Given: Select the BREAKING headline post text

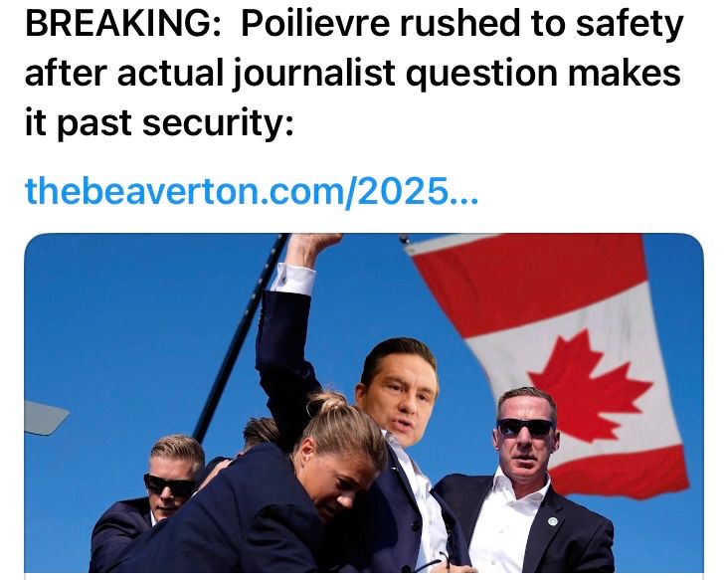Looking at the screenshot, I should [x=354, y=74].
